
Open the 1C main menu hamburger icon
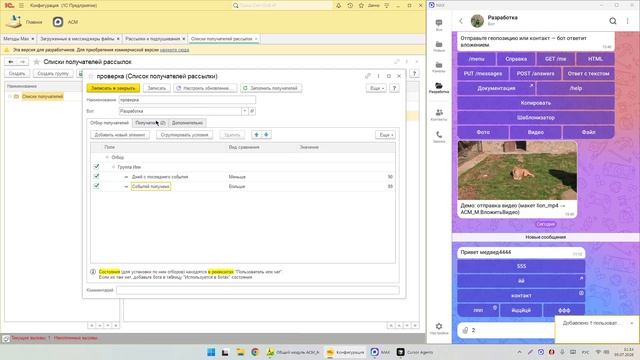click(21, 5)
